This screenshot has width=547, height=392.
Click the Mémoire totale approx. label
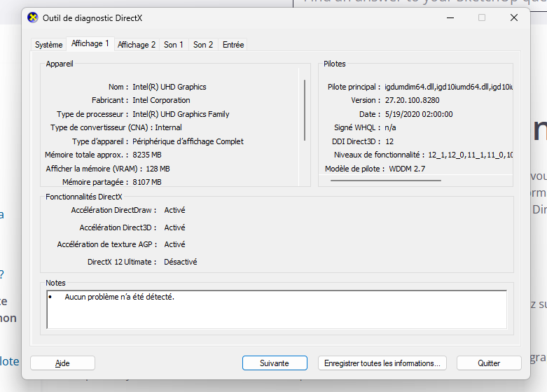pos(86,155)
